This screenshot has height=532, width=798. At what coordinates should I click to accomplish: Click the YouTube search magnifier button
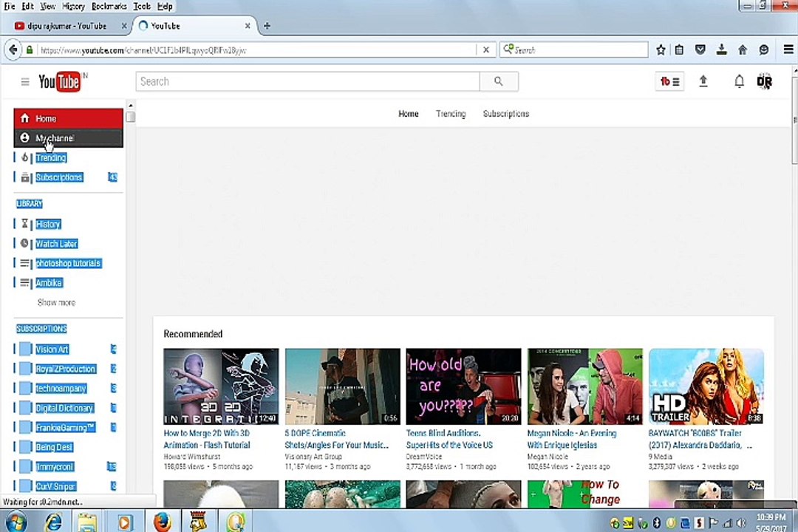pyautogui.click(x=499, y=81)
